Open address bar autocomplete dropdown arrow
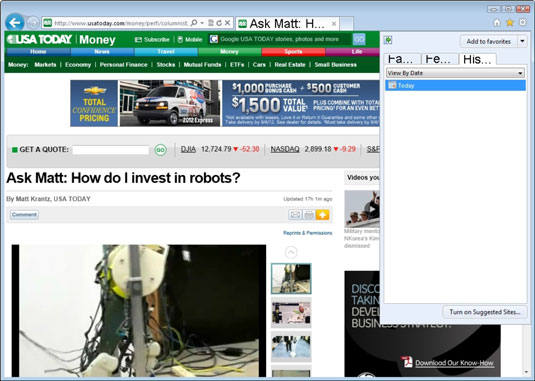This screenshot has height=381, width=535. (x=202, y=23)
